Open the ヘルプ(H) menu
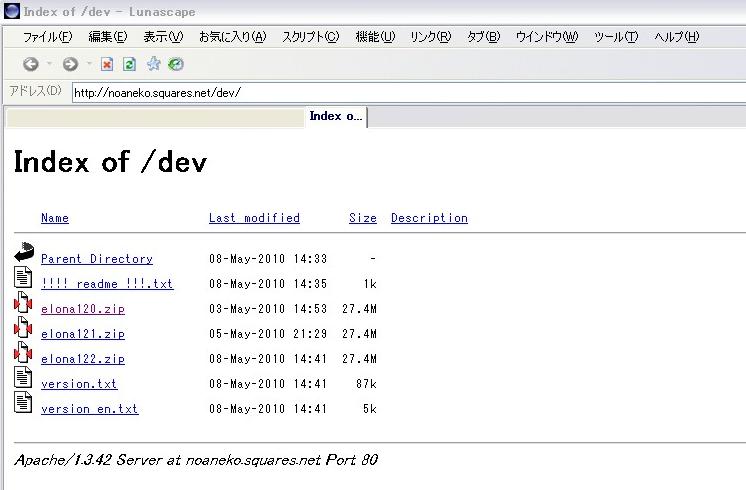 677,37
